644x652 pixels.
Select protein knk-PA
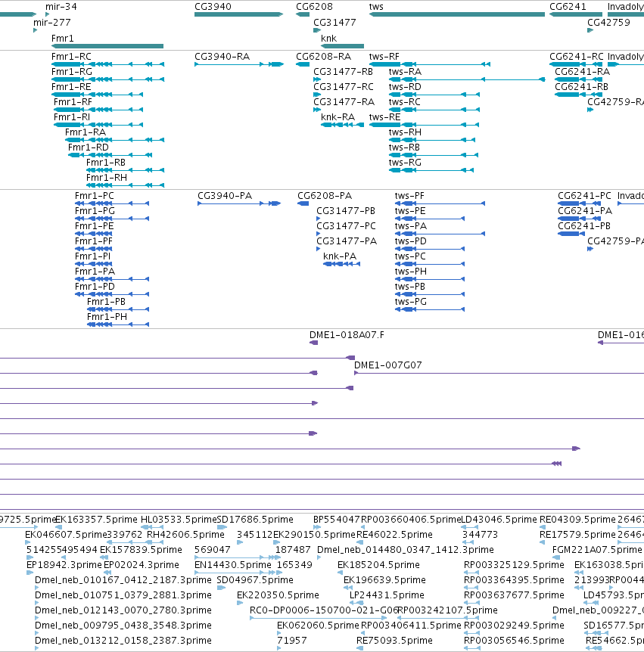click(341, 264)
